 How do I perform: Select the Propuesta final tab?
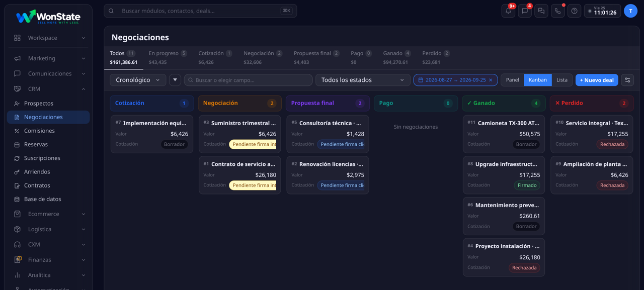click(316, 57)
